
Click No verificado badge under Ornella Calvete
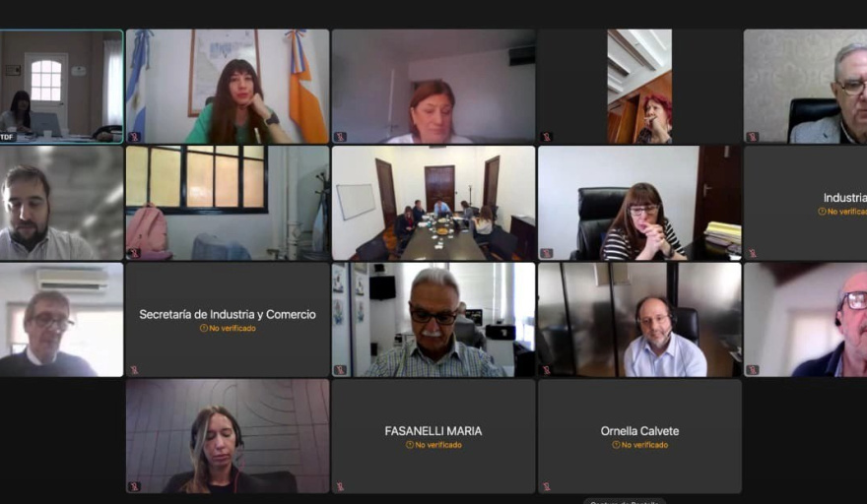click(639, 445)
